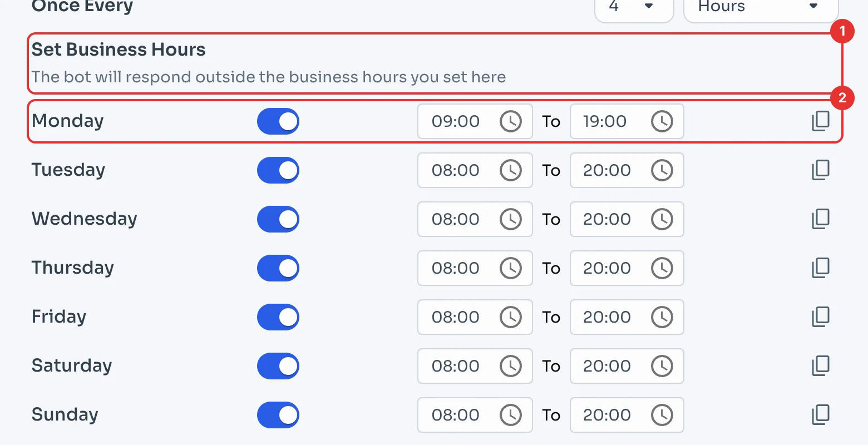Click the Tuesday day label
868x445 pixels.
click(68, 170)
